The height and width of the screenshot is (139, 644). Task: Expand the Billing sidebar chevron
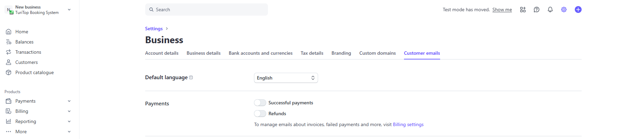(69, 111)
